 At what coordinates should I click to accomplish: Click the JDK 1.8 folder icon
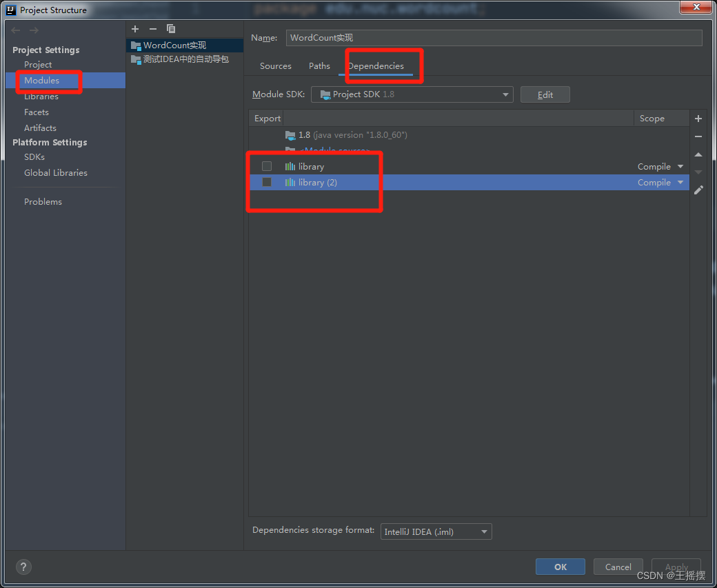click(290, 135)
